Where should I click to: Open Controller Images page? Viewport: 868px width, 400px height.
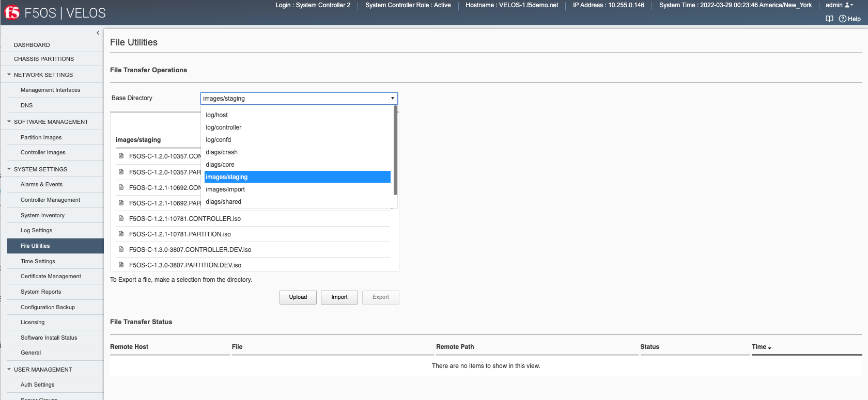43,152
